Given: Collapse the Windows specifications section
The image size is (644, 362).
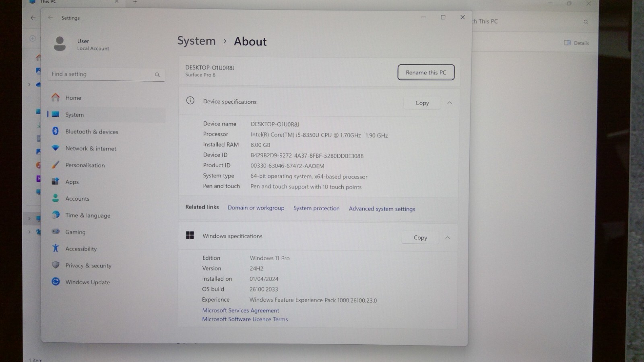Looking at the screenshot, I should click(x=448, y=238).
